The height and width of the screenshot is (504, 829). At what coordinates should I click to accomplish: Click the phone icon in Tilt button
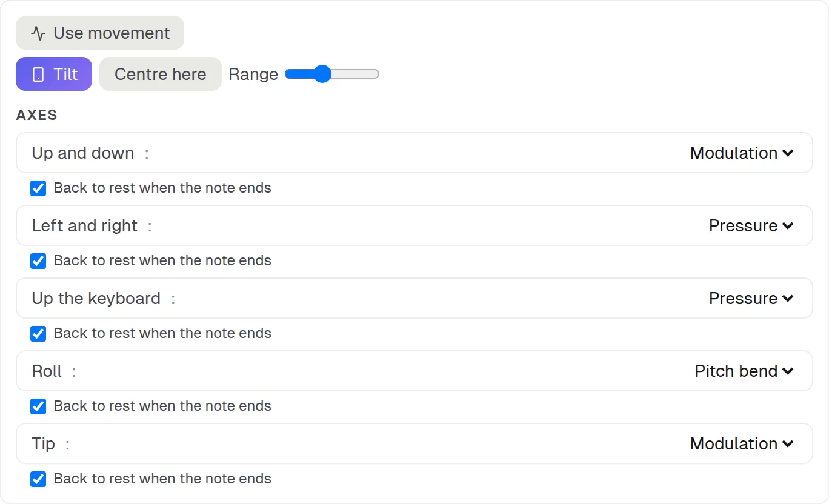coord(38,75)
